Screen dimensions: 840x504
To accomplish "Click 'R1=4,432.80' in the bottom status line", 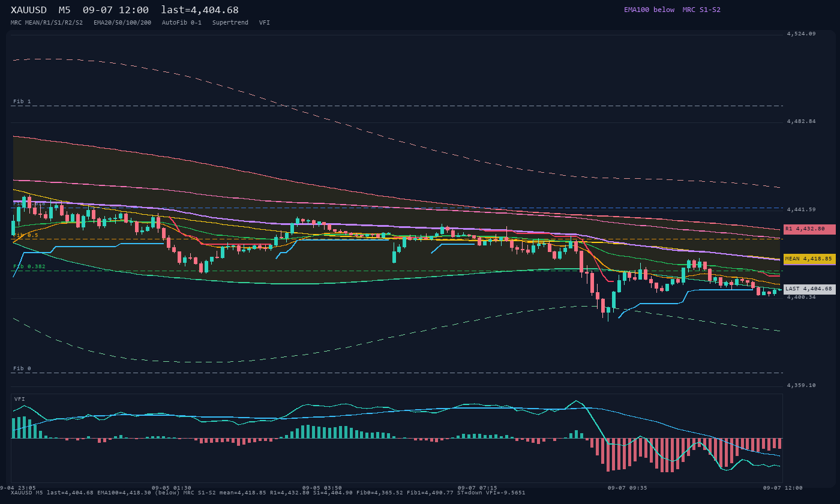I will click(290, 493).
